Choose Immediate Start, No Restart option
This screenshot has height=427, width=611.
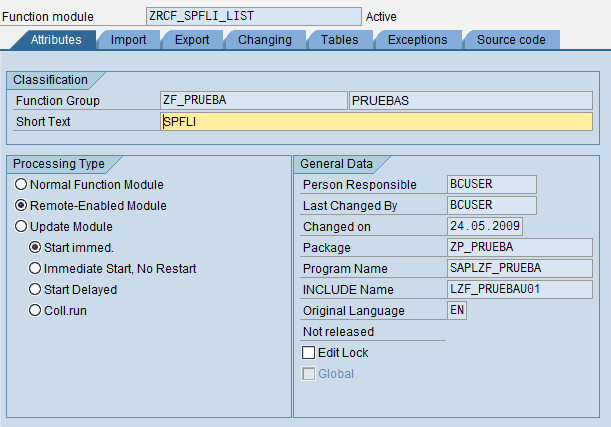click(x=35, y=268)
